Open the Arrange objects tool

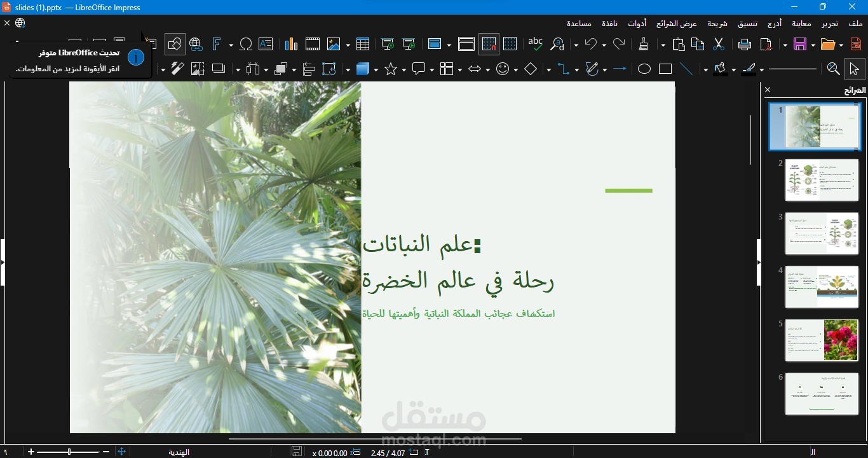point(281,69)
